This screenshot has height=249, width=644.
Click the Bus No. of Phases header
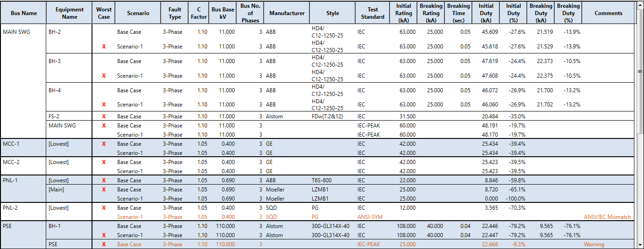pos(250,13)
